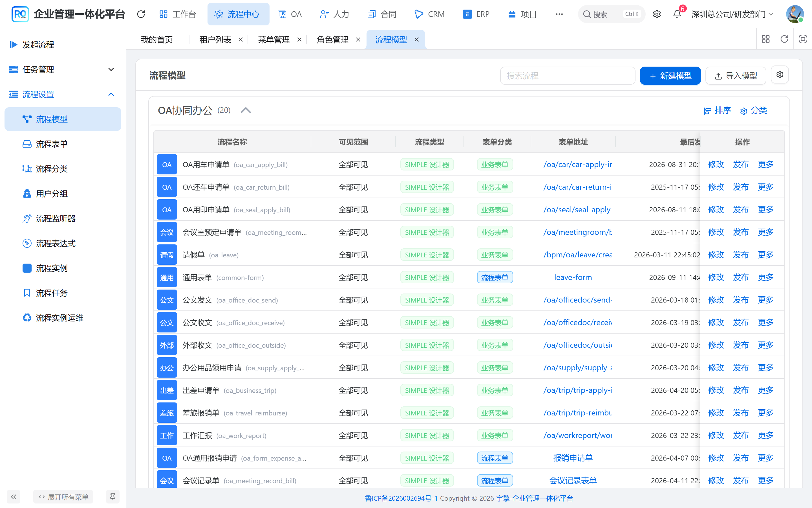Click the user avatar picture
Screen dimensions: 812x508
coord(795,14)
